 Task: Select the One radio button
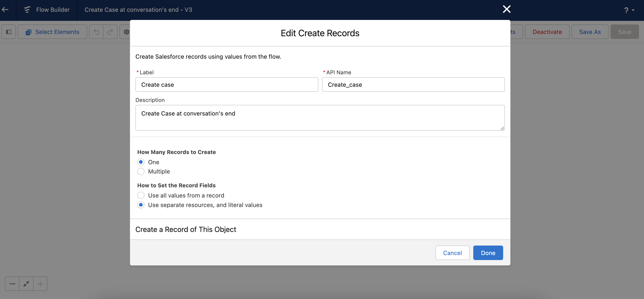(141, 162)
